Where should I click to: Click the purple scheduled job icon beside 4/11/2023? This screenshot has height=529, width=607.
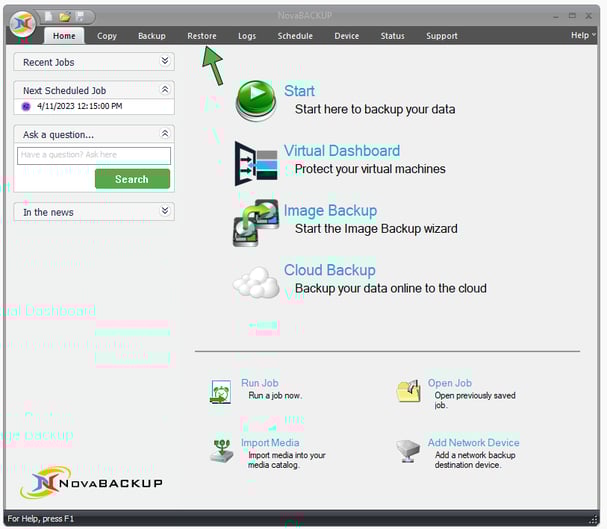click(26, 106)
